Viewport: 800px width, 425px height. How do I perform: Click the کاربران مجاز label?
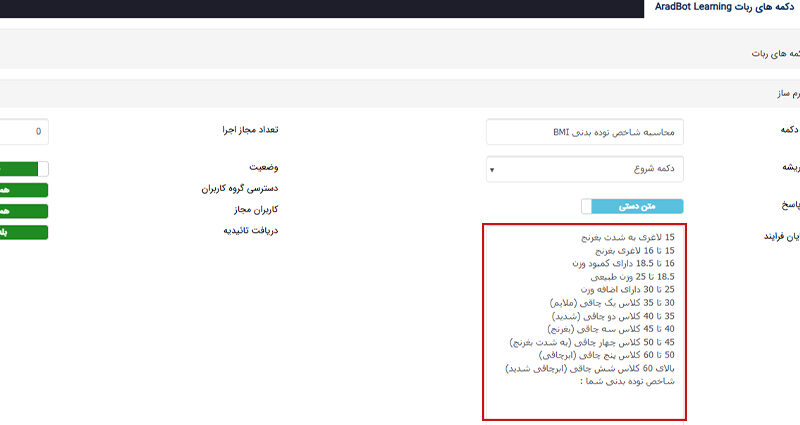coord(256,209)
